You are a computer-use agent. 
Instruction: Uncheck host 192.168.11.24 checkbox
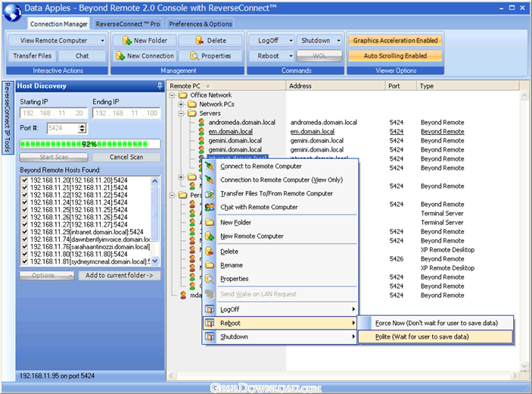24,202
